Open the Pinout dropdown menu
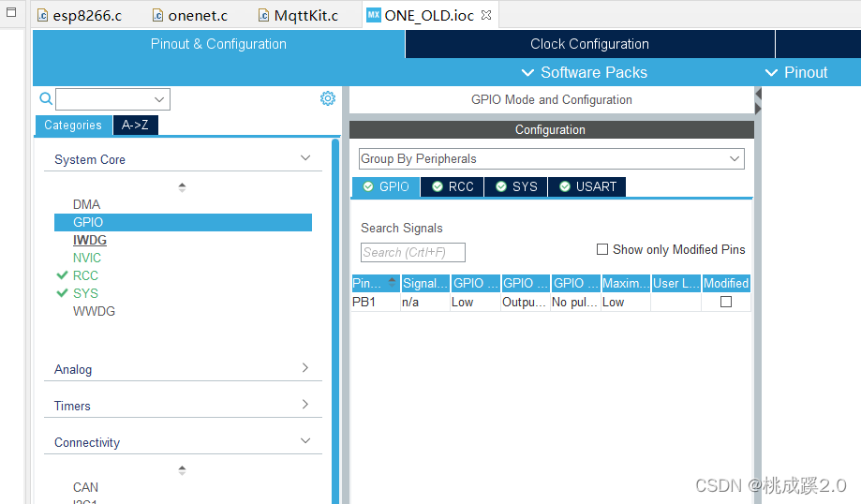Image resolution: width=861 pixels, height=504 pixels. coord(796,72)
